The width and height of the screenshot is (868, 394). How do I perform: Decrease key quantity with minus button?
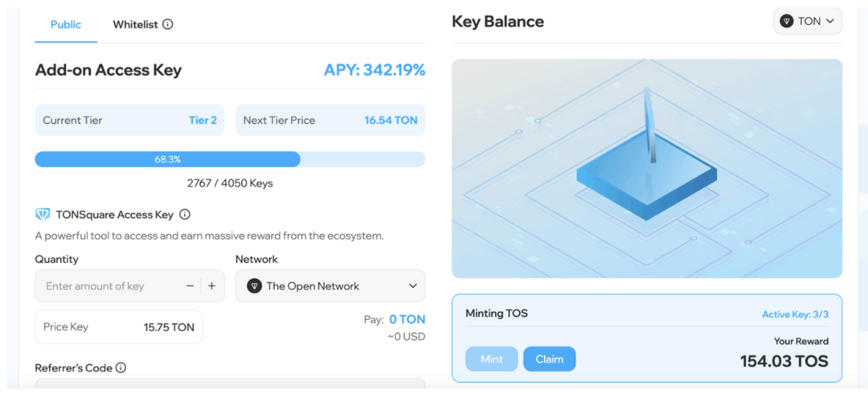pos(190,285)
